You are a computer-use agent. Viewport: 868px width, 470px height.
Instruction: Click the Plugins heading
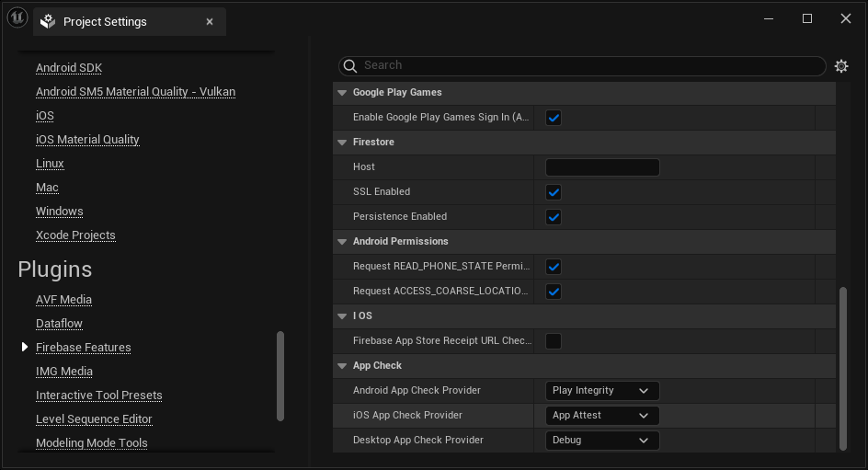55,269
